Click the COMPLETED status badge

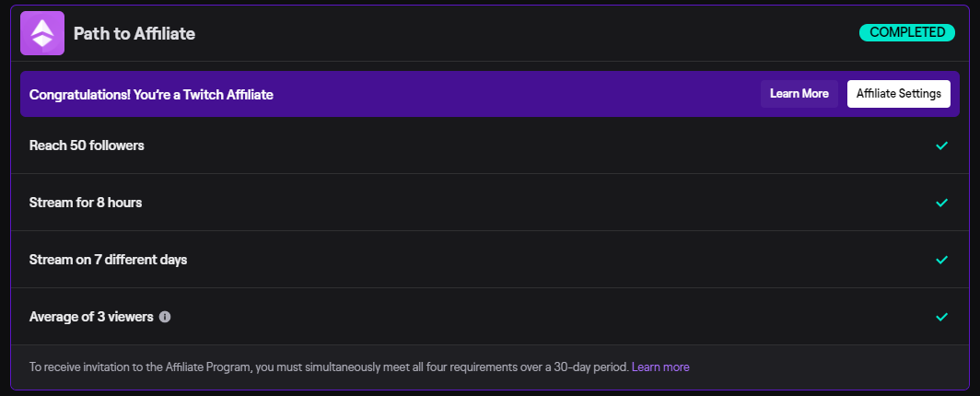click(906, 33)
